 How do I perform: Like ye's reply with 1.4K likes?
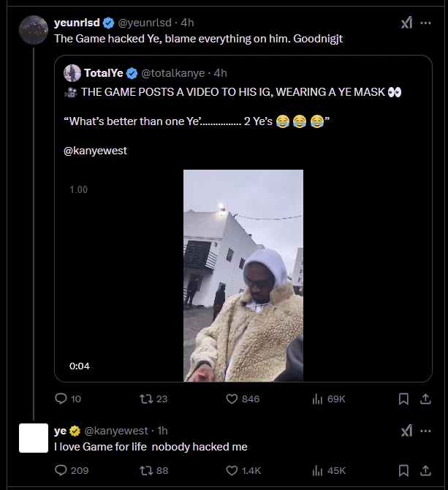[232, 470]
